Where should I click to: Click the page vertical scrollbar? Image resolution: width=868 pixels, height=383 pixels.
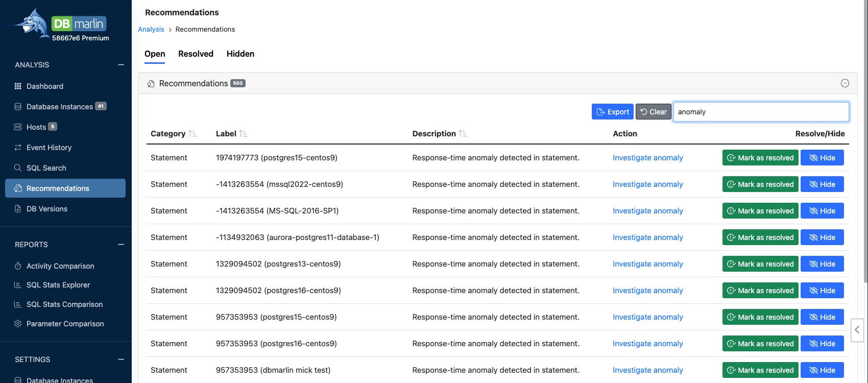pos(865,141)
